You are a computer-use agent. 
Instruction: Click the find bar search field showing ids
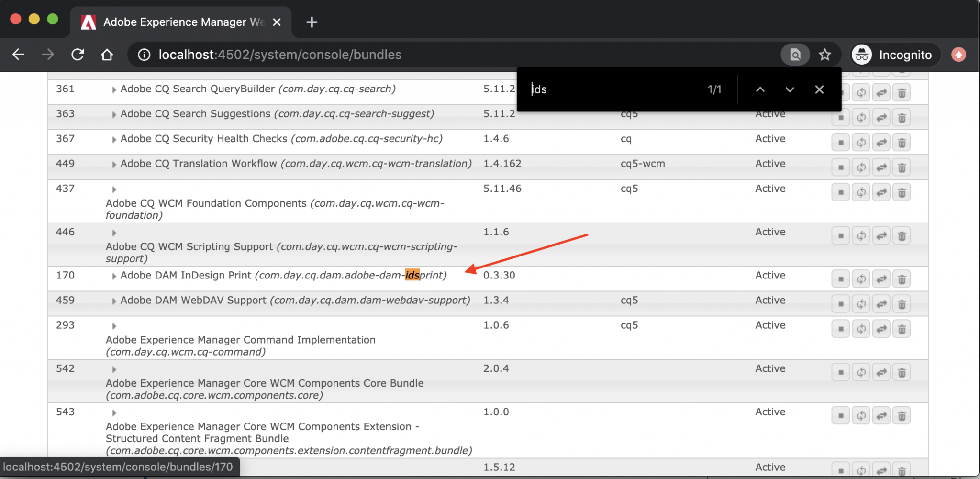coord(598,89)
